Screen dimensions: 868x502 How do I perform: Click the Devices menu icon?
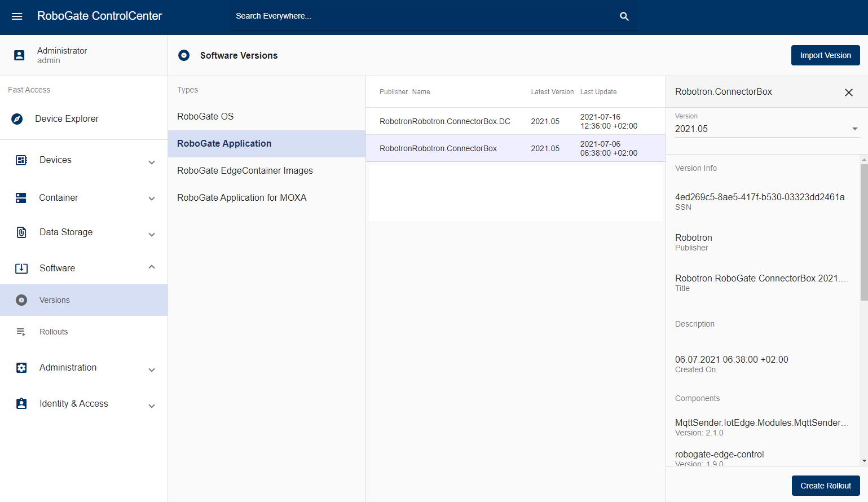pyautogui.click(x=21, y=160)
